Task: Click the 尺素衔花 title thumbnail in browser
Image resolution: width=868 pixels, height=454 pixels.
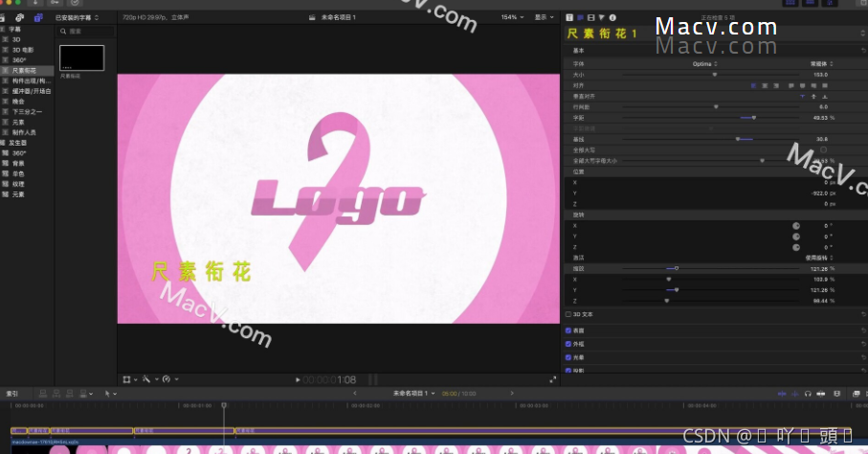Action: pyautogui.click(x=81, y=58)
